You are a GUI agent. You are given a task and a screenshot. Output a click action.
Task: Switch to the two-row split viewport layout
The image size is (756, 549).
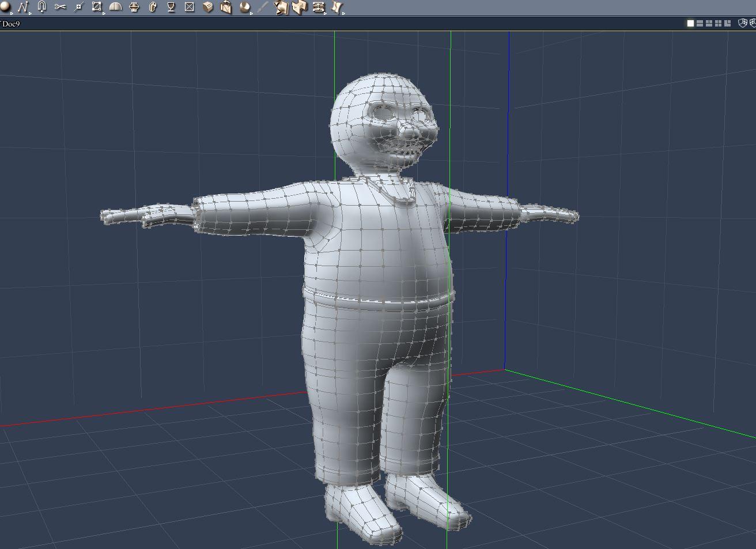700,24
